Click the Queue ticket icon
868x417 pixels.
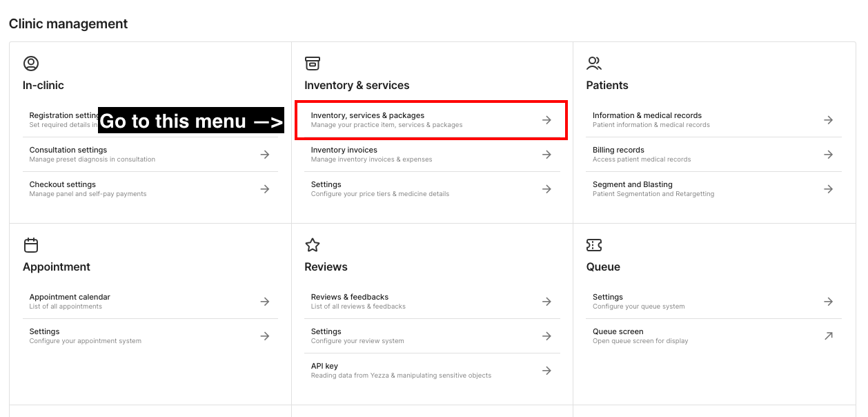(x=594, y=245)
